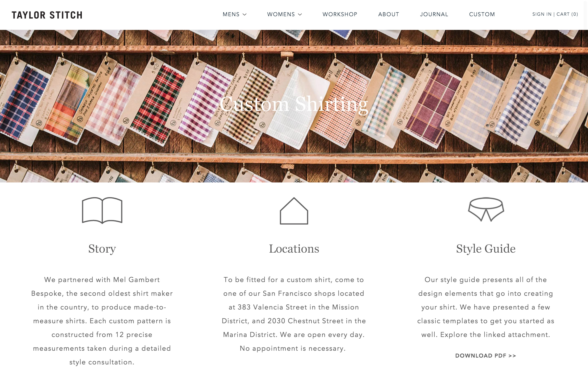This screenshot has height=386, width=588.
Task: Select the Custom nav item
Action: [x=482, y=14]
